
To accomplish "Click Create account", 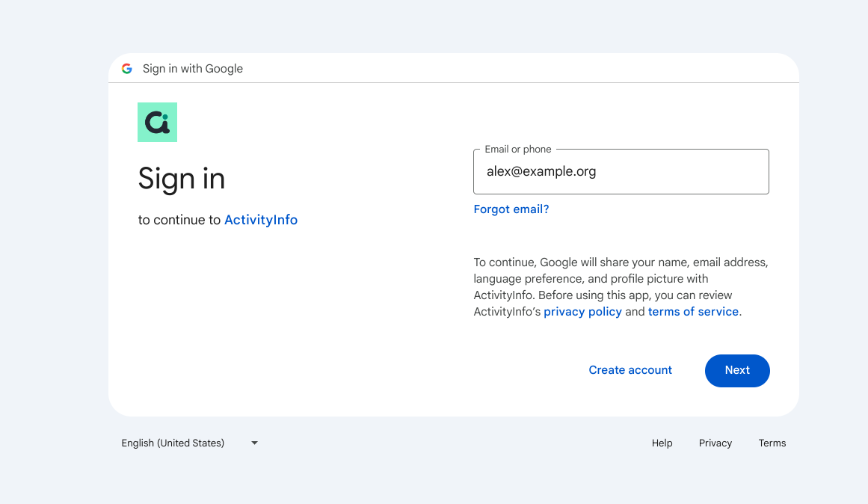I will point(630,371).
